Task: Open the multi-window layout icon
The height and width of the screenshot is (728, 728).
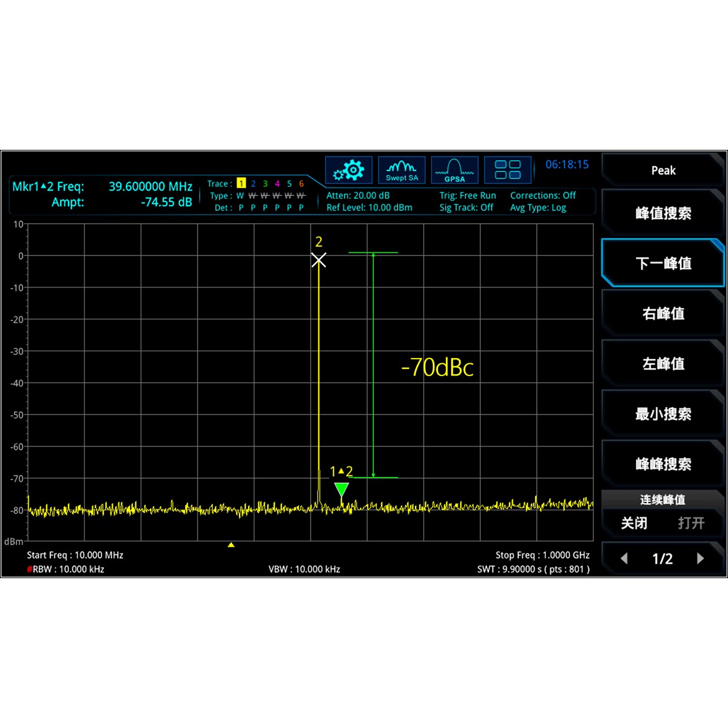Action: tap(508, 170)
